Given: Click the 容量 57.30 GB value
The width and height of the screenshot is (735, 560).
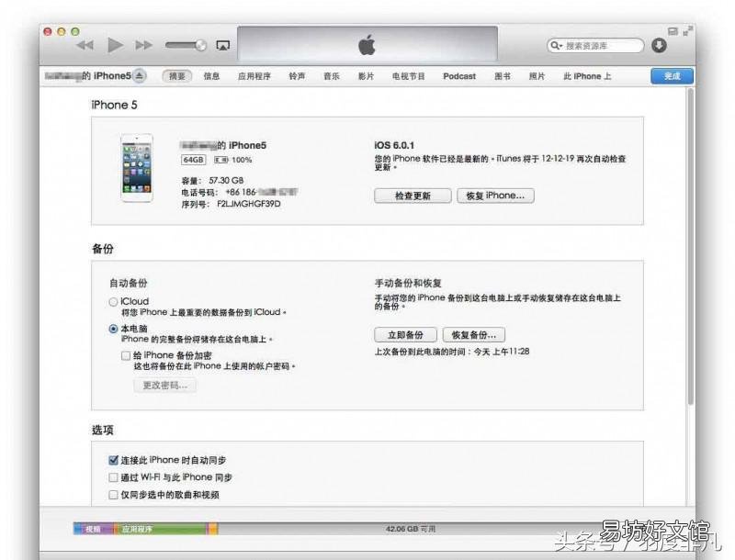Looking at the screenshot, I should [x=226, y=180].
